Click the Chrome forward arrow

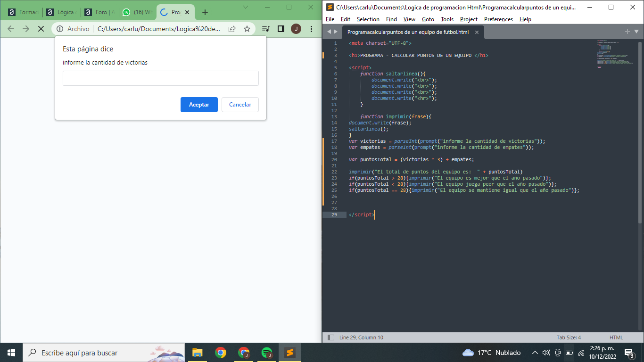click(x=26, y=29)
